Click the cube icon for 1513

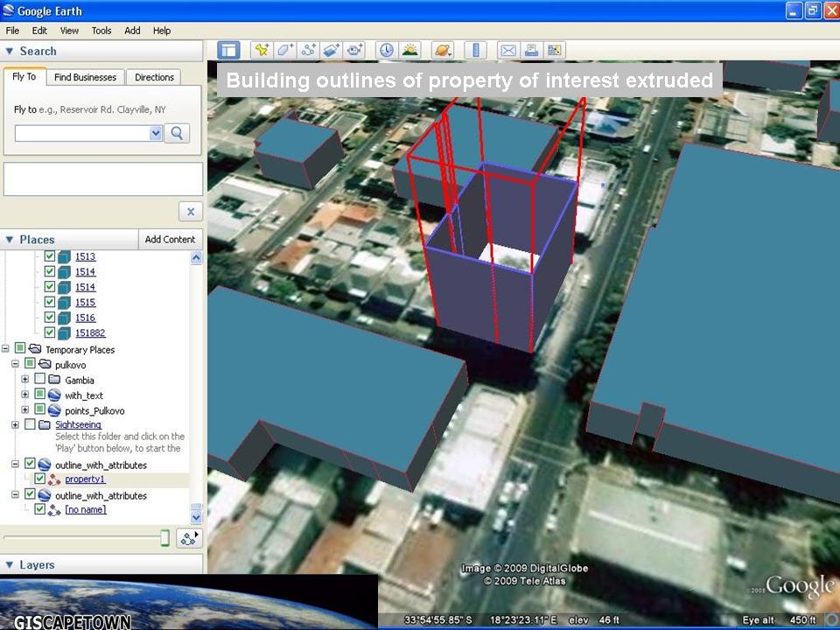click(64, 256)
